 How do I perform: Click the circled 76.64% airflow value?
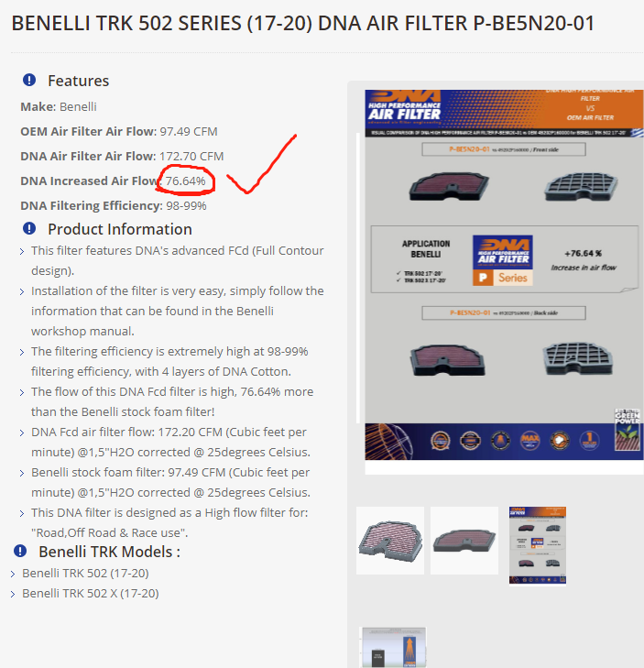tap(186, 181)
